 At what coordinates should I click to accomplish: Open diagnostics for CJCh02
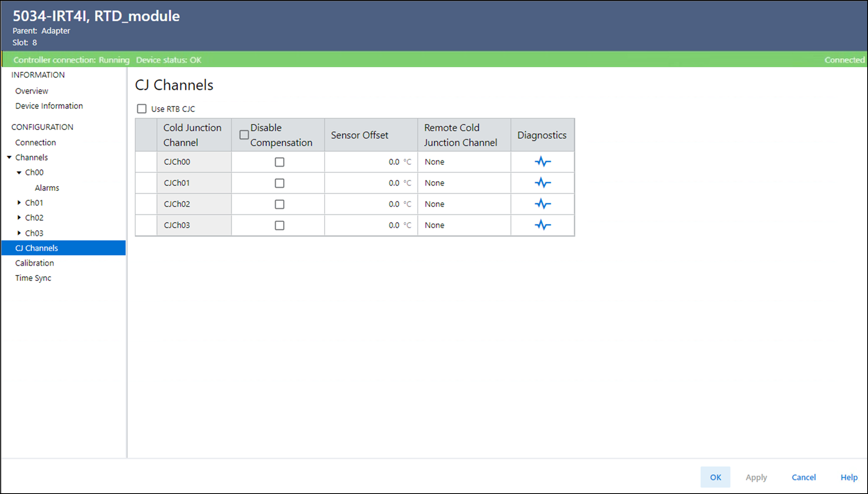coord(542,204)
